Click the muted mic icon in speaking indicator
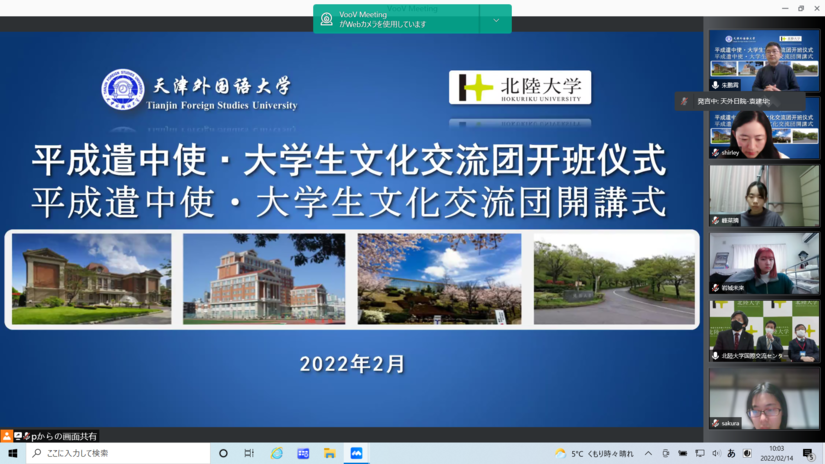The width and height of the screenshot is (825, 464). 684,101
